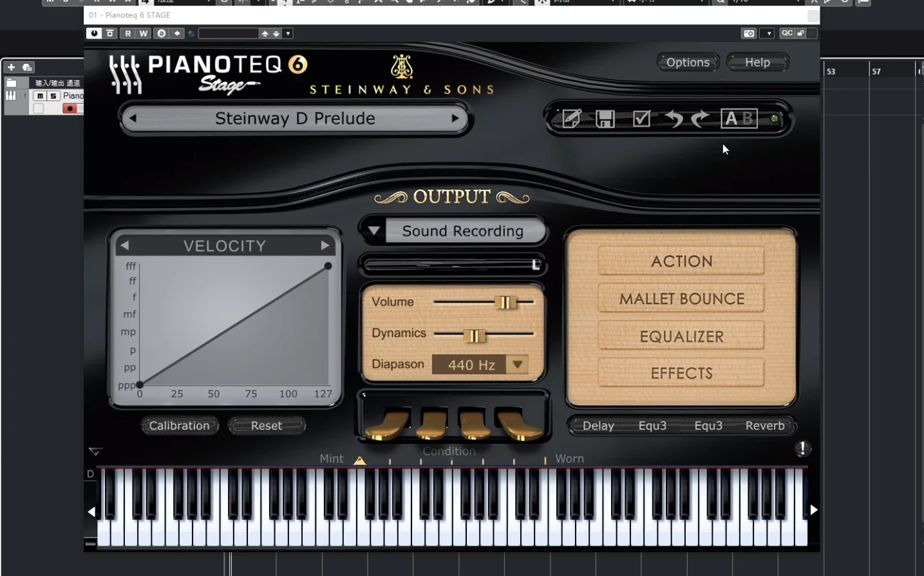The image size is (924, 576).
Task: Toggle the QC quick controls button
Action: [x=787, y=34]
